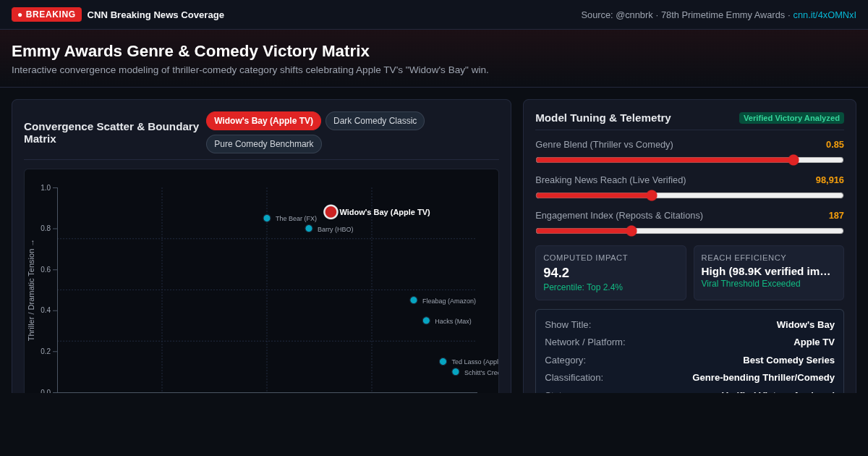Click Hacks (Max) data point
Viewport: 868px width, 456px height.
(426, 321)
